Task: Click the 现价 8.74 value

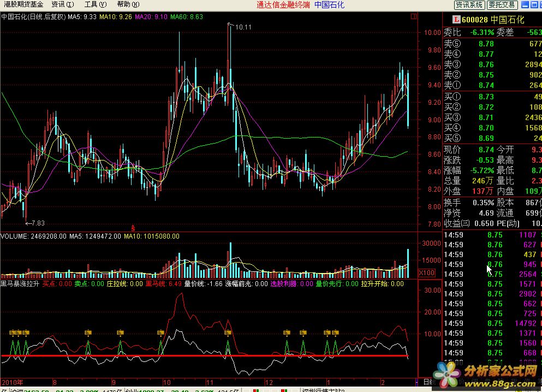Action: [x=486, y=150]
